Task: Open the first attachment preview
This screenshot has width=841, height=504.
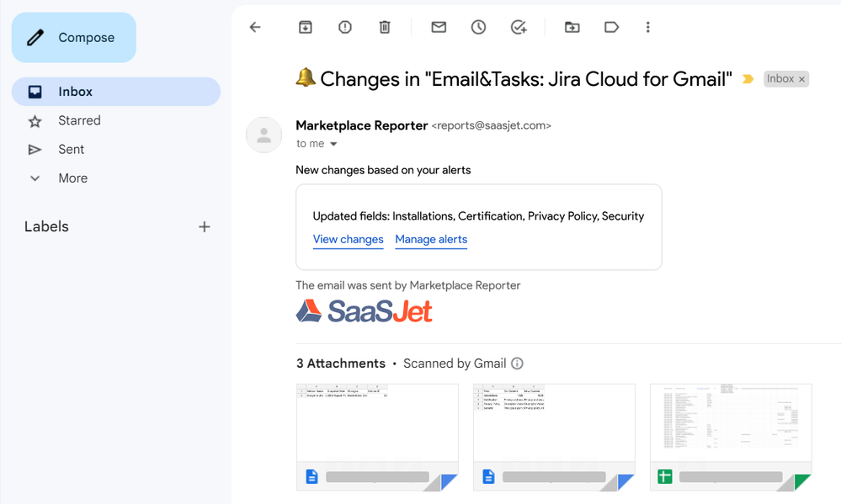Action: tap(376, 436)
